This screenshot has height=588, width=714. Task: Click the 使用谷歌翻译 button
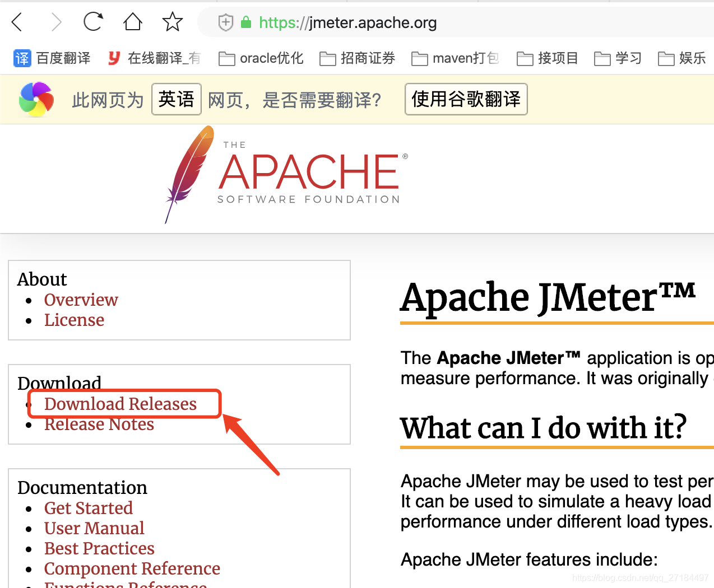coord(466,99)
